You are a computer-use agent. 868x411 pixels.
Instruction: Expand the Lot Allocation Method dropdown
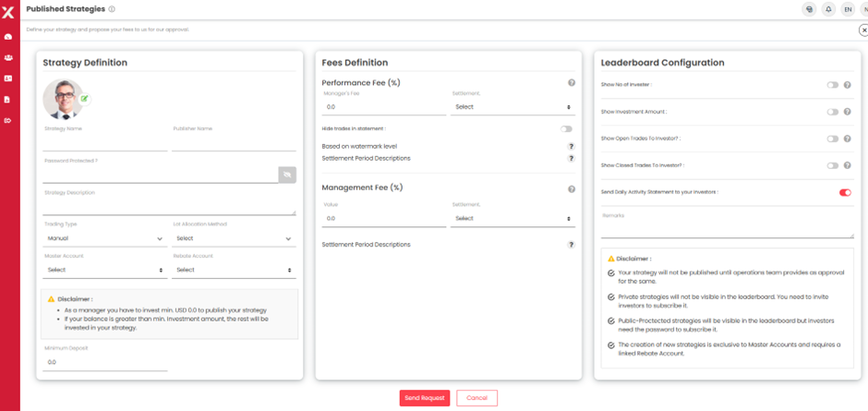click(x=234, y=238)
